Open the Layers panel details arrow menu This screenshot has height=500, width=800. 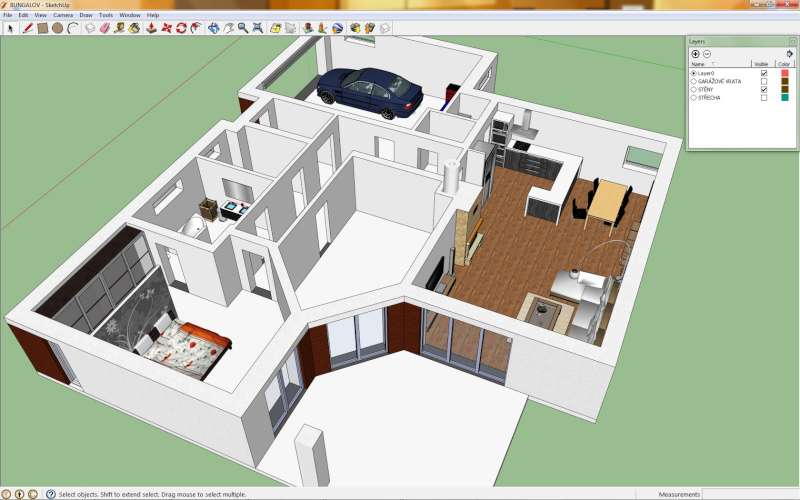click(x=790, y=53)
